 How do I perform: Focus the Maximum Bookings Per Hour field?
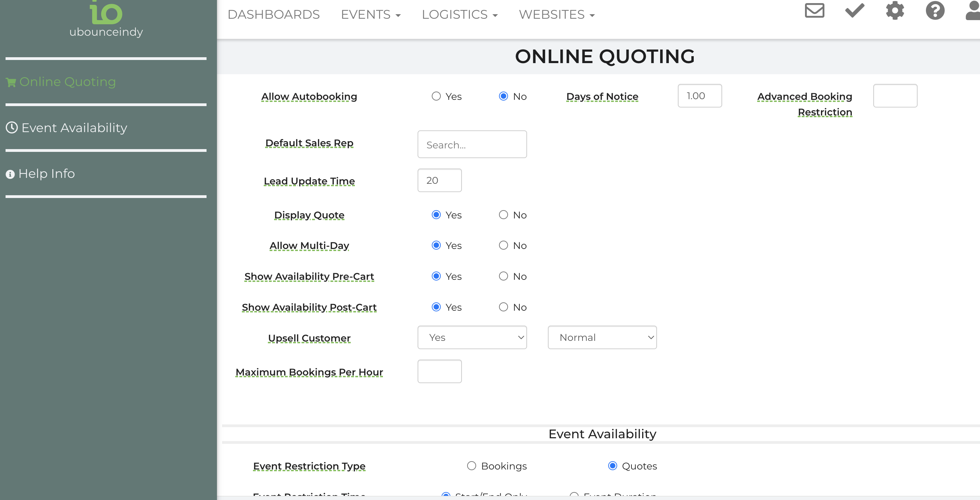439,371
